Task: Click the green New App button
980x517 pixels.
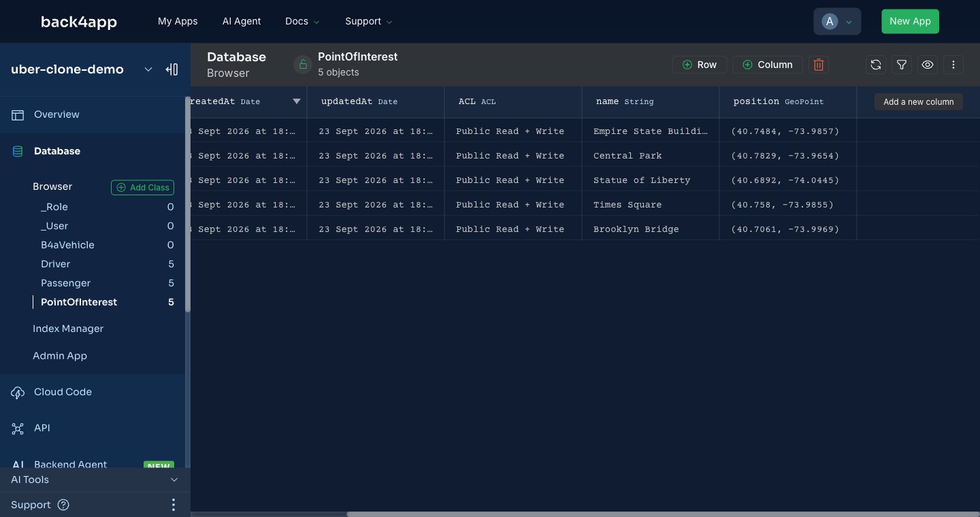Action: pos(910,21)
